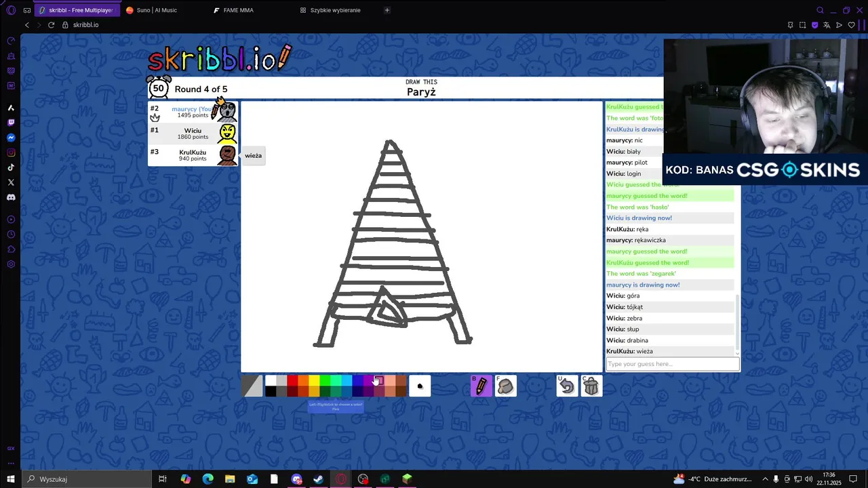
Task: Open the brush size selector
Action: click(x=420, y=386)
